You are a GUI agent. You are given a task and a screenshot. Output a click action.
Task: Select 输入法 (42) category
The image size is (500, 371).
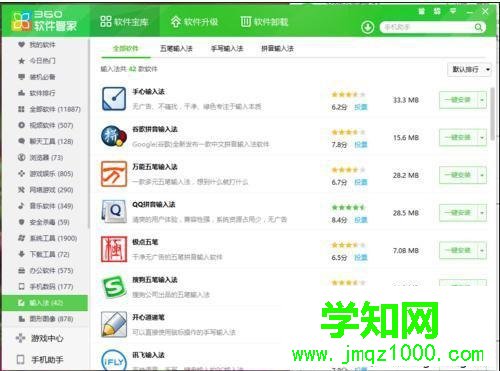[45, 303]
